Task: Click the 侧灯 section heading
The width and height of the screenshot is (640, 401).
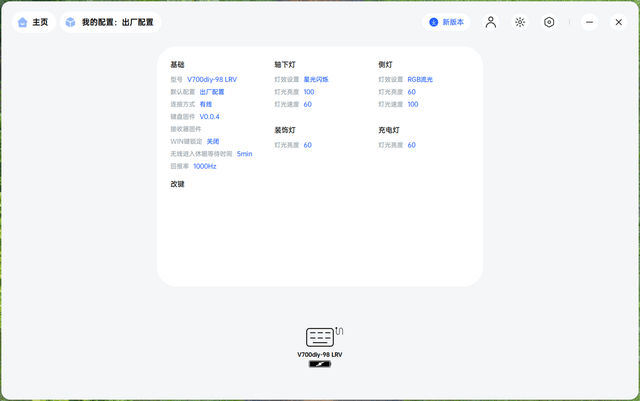Action: tap(385, 65)
